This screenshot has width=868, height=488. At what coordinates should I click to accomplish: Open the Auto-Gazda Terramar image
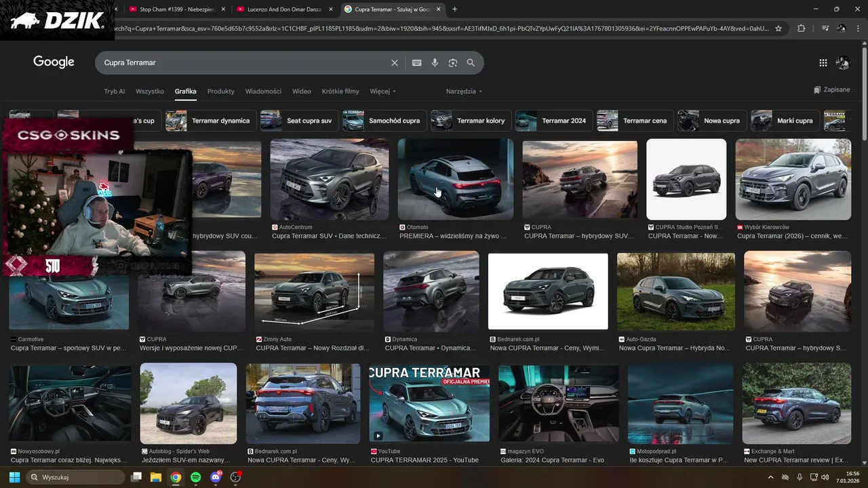point(676,291)
